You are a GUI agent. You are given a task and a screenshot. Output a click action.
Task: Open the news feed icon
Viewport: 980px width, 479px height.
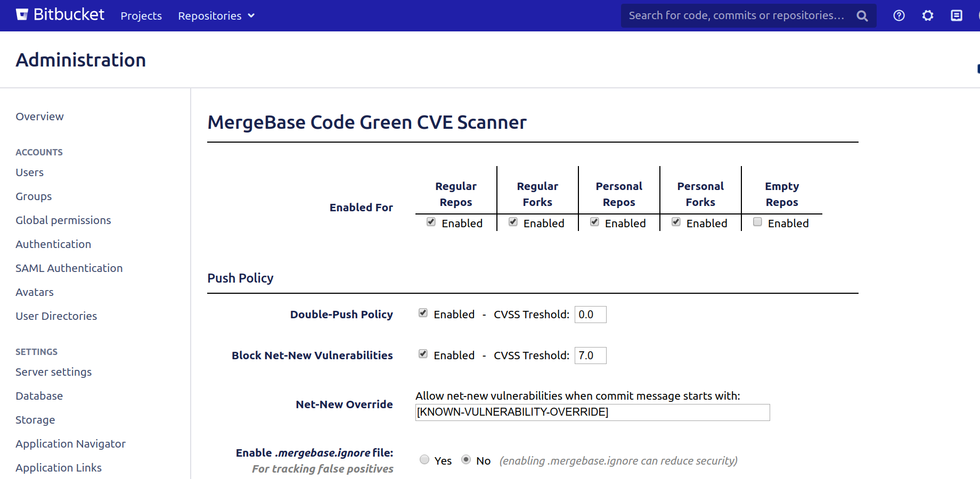[x=957, y=16]
